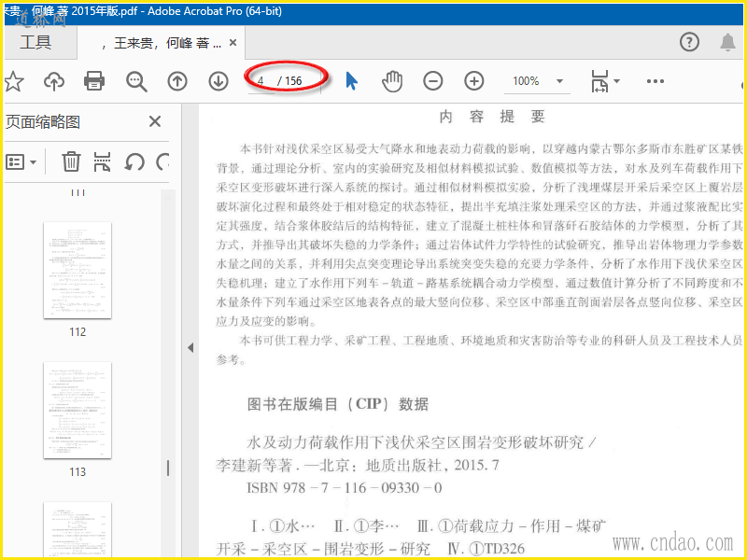Select the thumbnail below page 113
Screen dimensions: 747x560
(x=78, y=529)
